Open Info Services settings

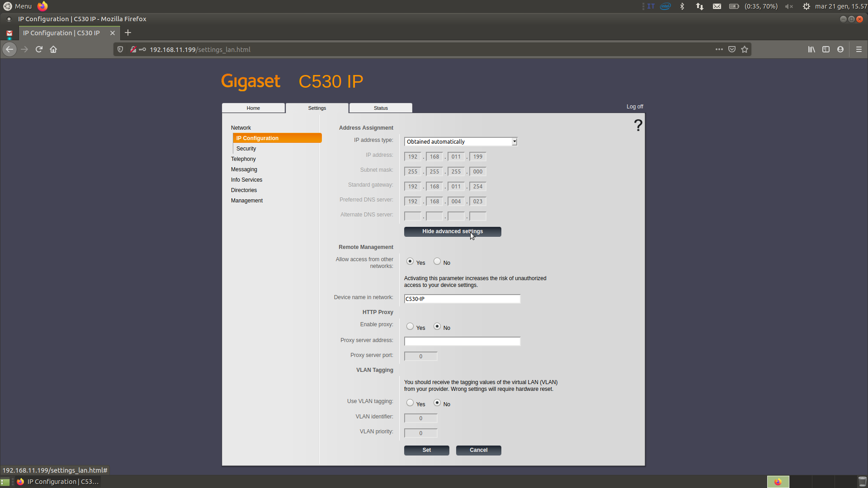coord(246,180)
